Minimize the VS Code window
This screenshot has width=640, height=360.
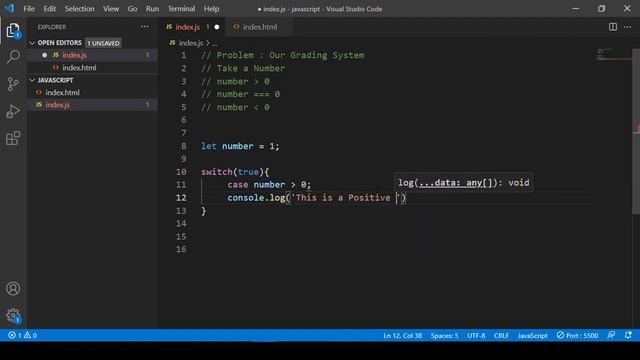576,9
